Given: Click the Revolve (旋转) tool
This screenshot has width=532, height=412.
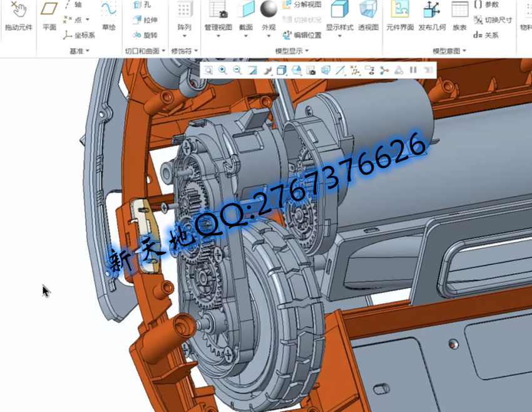Looking at the screenshot, I should point(145,35).
